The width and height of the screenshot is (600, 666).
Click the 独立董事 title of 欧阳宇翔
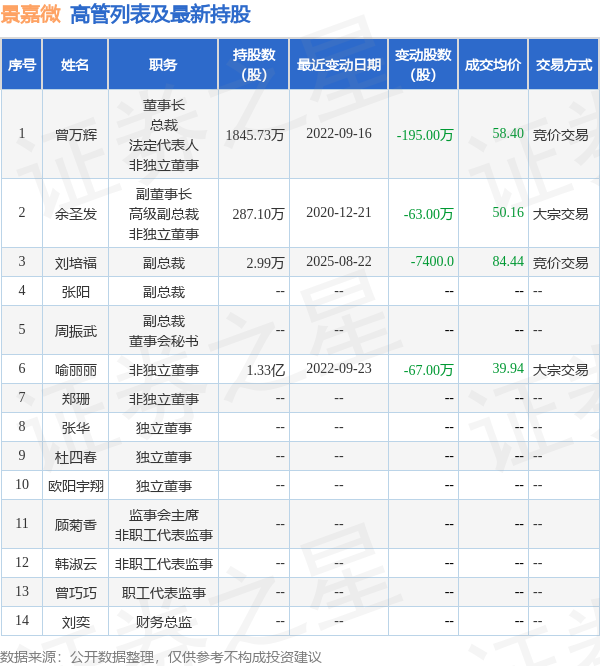coord(163,486)
